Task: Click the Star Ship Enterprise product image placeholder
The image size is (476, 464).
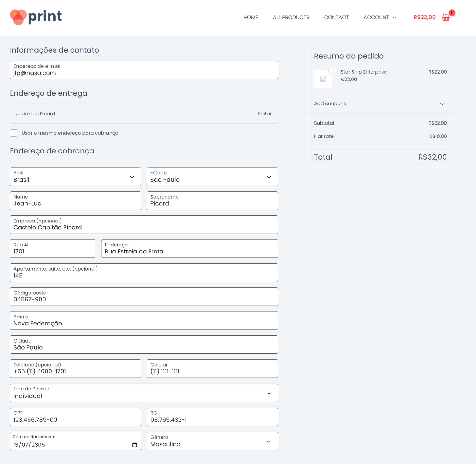Action: [x=323, y=79]
